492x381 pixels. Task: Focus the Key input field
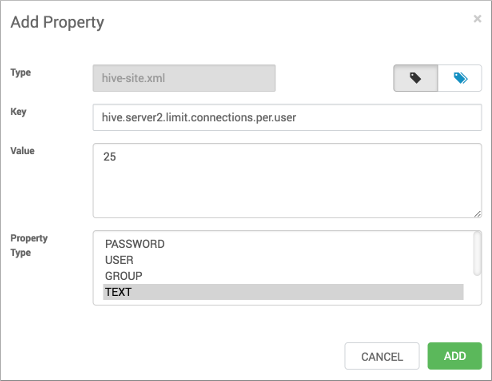[287, 117]
